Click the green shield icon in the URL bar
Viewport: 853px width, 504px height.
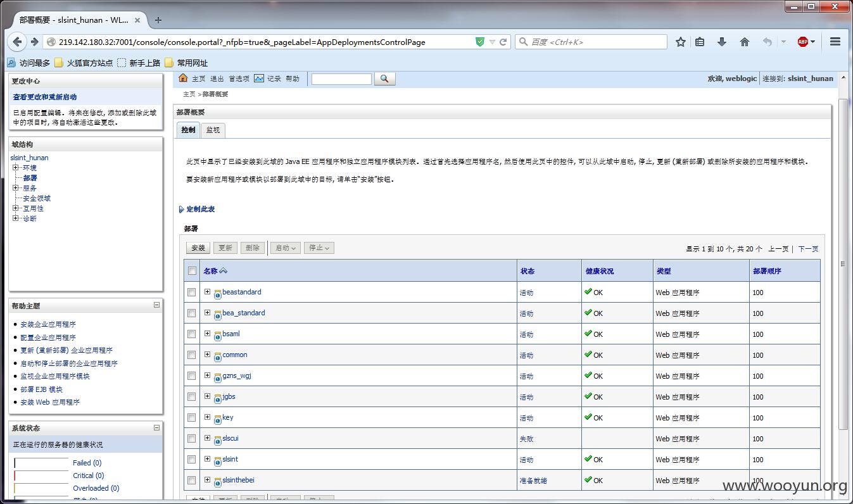(481, 42)
